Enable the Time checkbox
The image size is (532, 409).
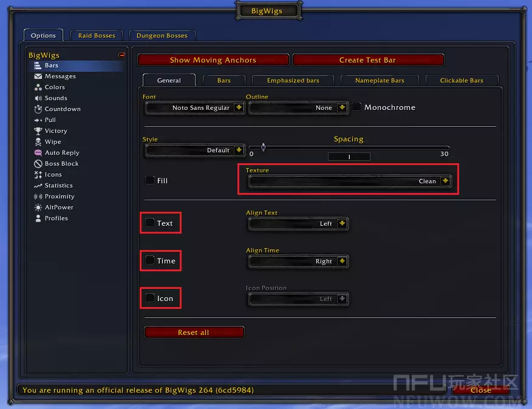coord(150,260)
